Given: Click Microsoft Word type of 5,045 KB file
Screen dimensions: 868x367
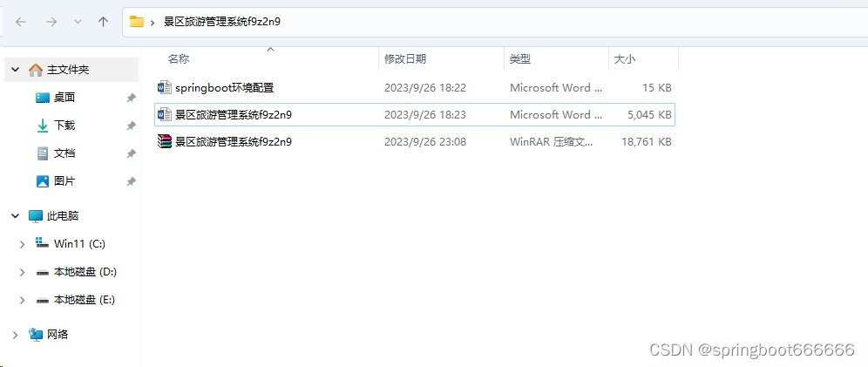Looking at the screenshot, I should tap(556, 114).
